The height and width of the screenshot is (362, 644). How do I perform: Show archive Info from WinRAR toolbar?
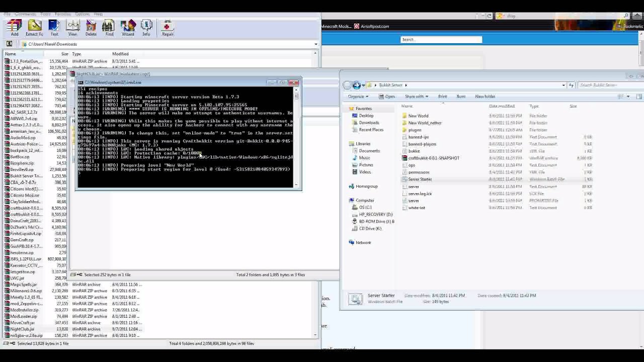pos(146,28)
